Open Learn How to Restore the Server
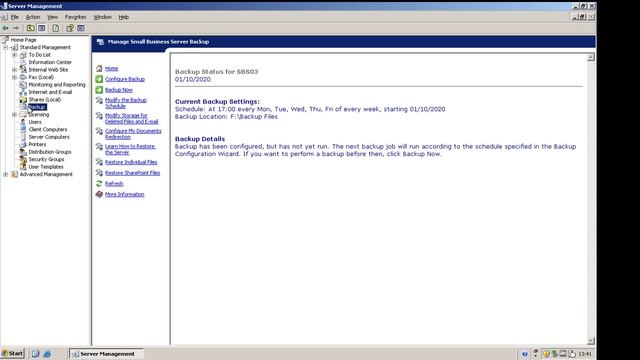 [130, 149]
